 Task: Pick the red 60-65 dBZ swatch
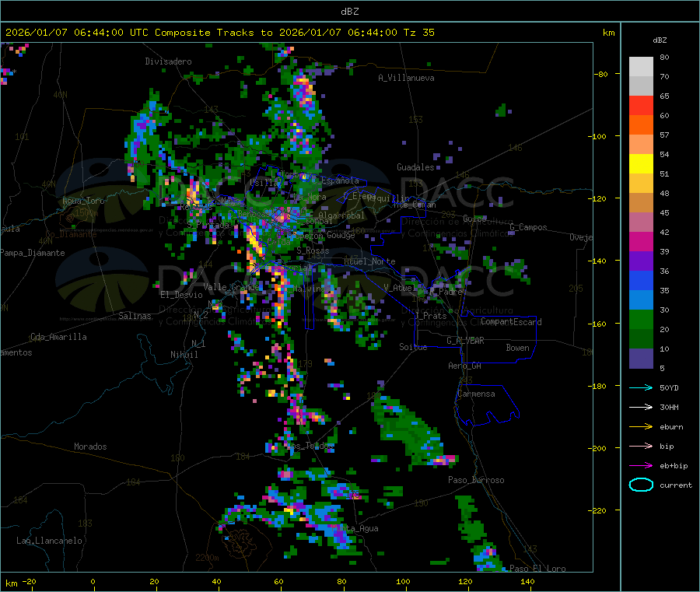pos(641,106)
